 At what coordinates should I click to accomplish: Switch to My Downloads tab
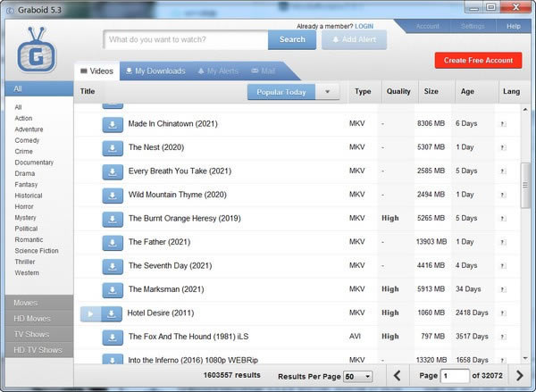point(155,71)
